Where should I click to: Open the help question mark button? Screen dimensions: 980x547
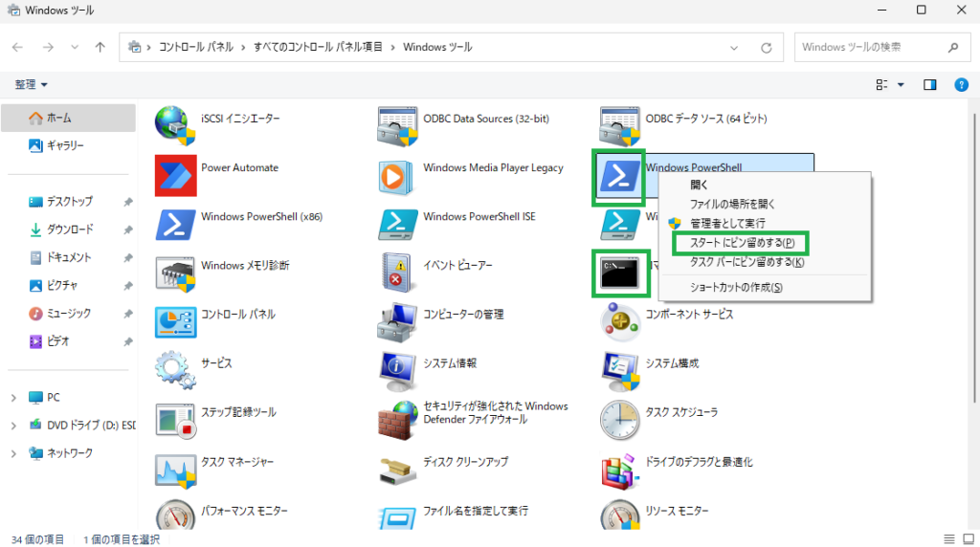click(961, 85)
